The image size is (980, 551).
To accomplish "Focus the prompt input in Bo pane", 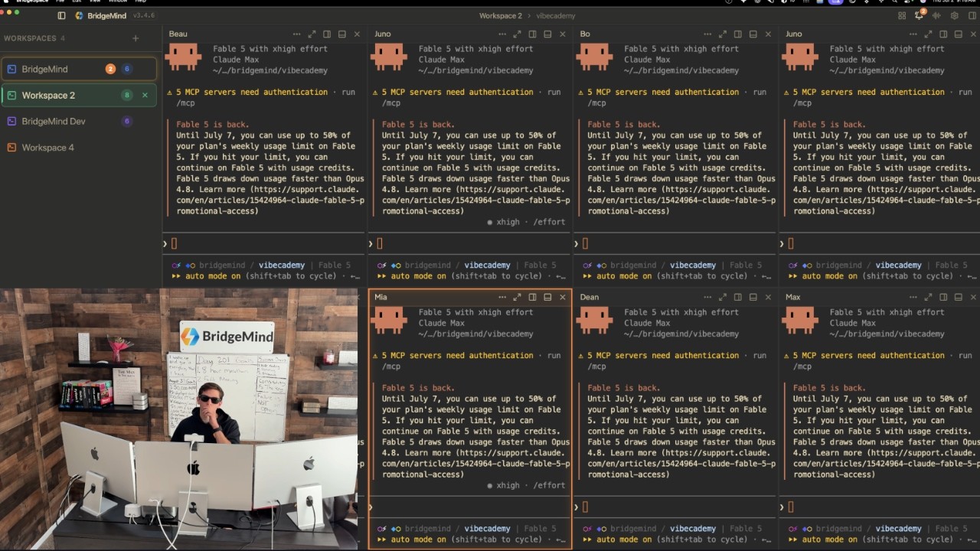I will pos(675,243).
